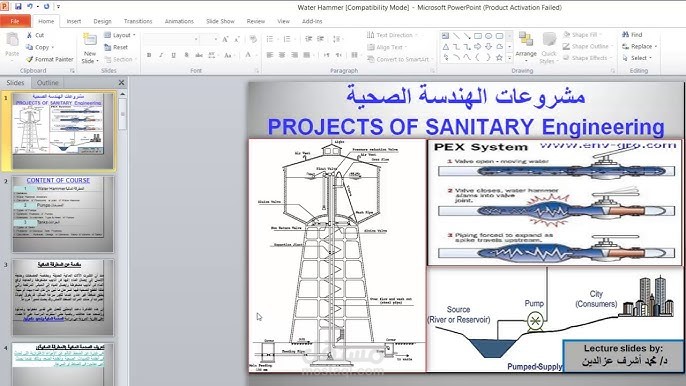686x386 pixels.
Task: Switch to the Animations tab
Action: pos(179,21)
